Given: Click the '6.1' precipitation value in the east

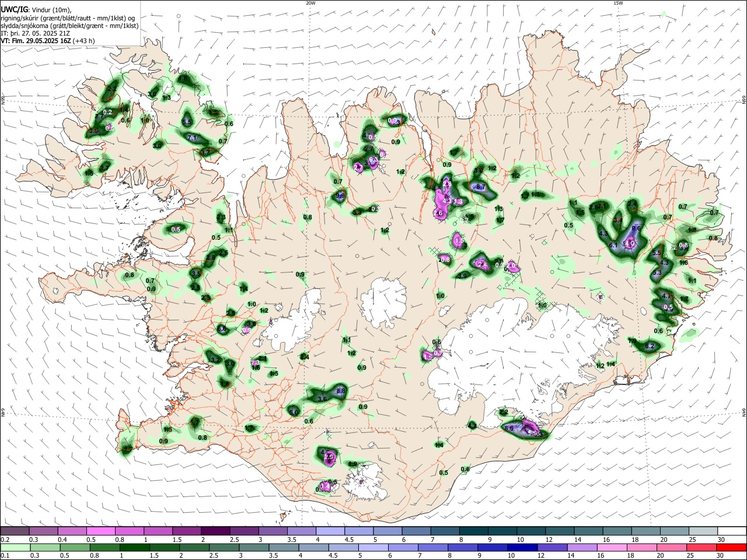Looking at the screenshot, I should coord(613,245).
